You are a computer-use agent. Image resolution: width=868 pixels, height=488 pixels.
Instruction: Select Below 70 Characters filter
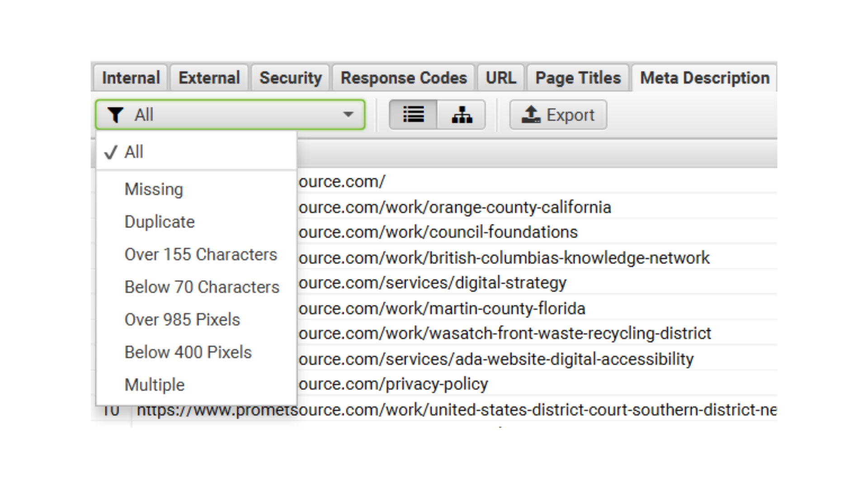point(196,287)
